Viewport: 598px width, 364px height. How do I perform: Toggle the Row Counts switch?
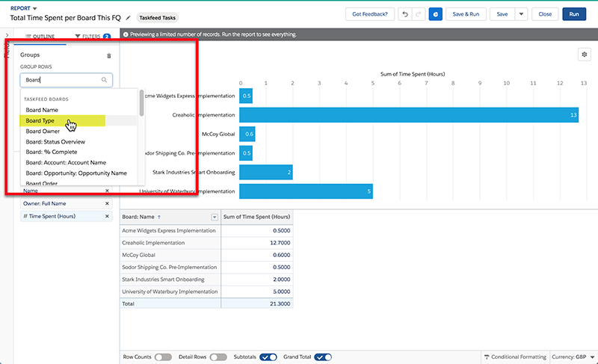[162, 357]
